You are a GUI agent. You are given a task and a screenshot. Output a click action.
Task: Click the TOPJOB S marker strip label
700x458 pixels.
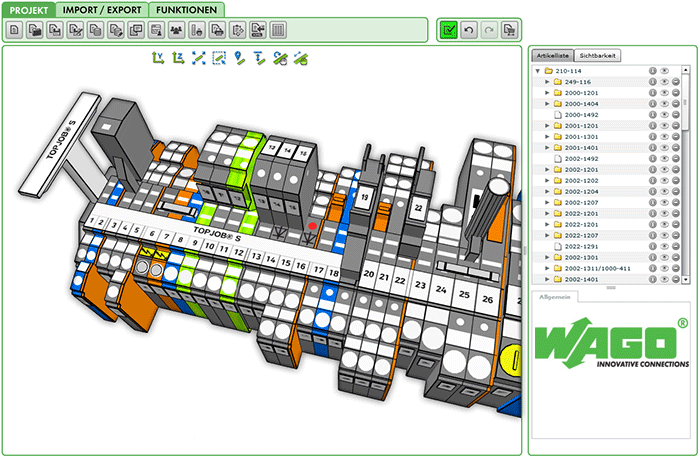pos(217,234)
